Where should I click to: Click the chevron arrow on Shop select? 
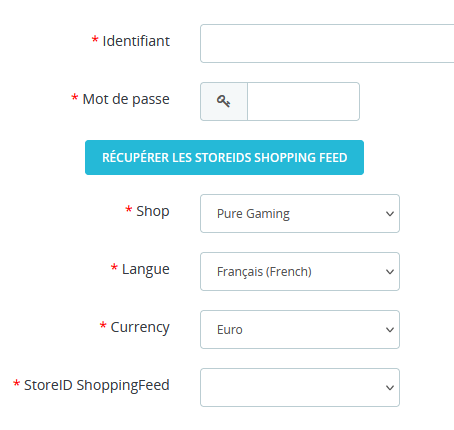coord(390,214)
